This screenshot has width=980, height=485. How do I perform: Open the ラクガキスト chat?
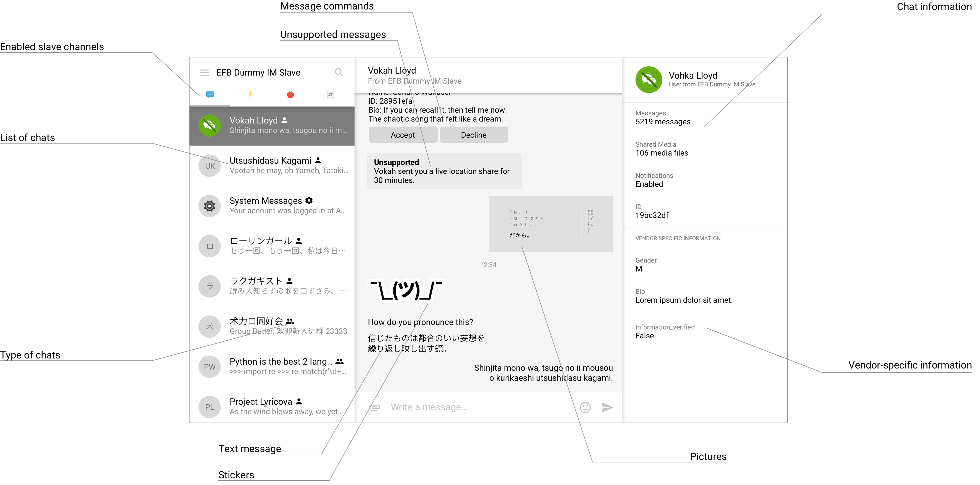(272, 286)
